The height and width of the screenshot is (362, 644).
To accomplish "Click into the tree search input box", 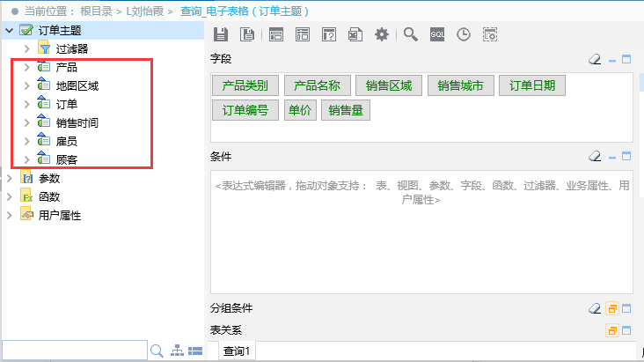I will [x=74, y=351].
